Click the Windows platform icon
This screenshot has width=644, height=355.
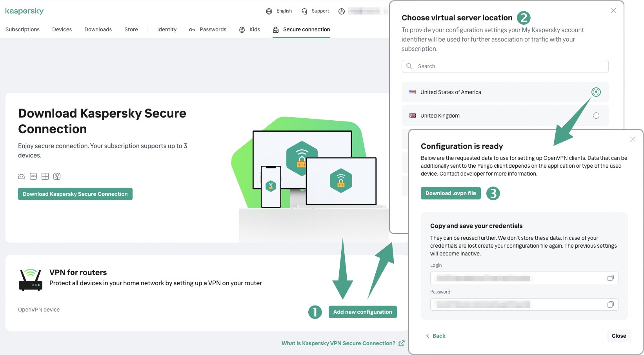click(45, 176)
